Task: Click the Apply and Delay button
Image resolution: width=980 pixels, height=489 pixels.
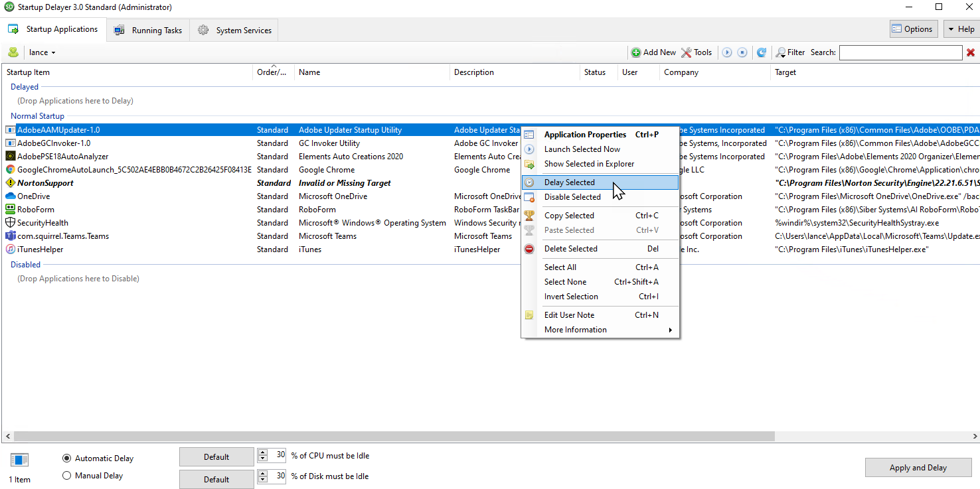Action: coord(918,468)
